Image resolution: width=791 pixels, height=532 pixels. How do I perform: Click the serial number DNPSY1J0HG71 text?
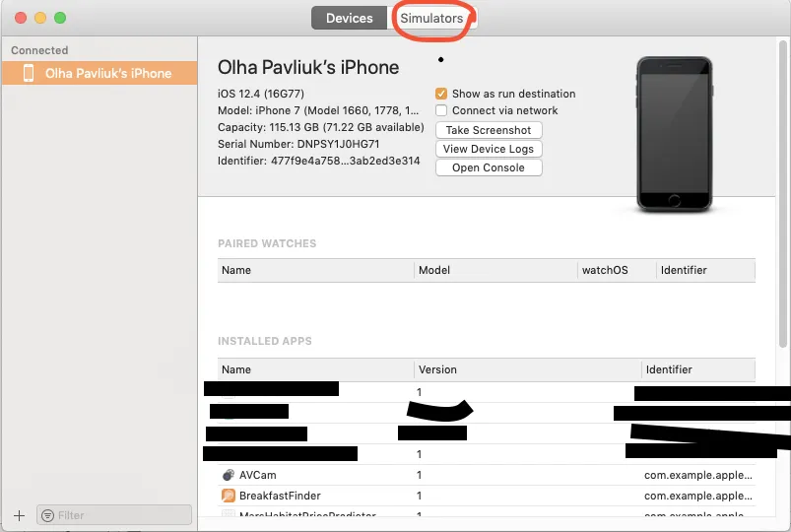coord(338,144)
